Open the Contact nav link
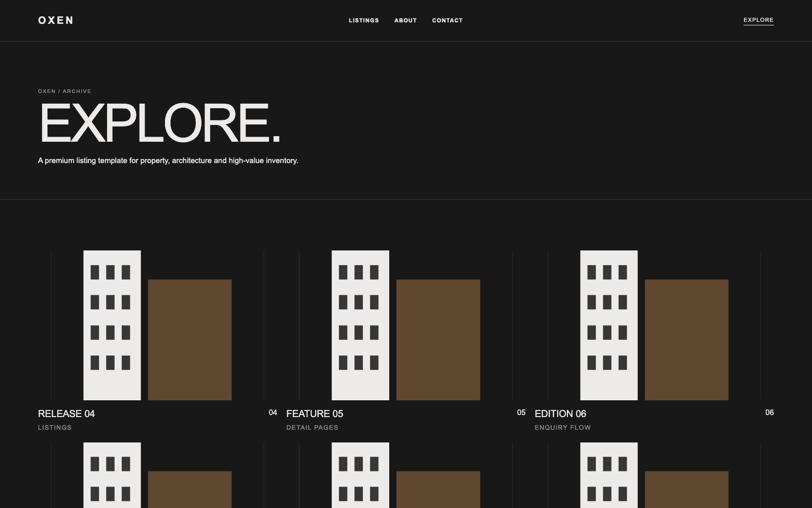812x508 pixels. [447, 20]
